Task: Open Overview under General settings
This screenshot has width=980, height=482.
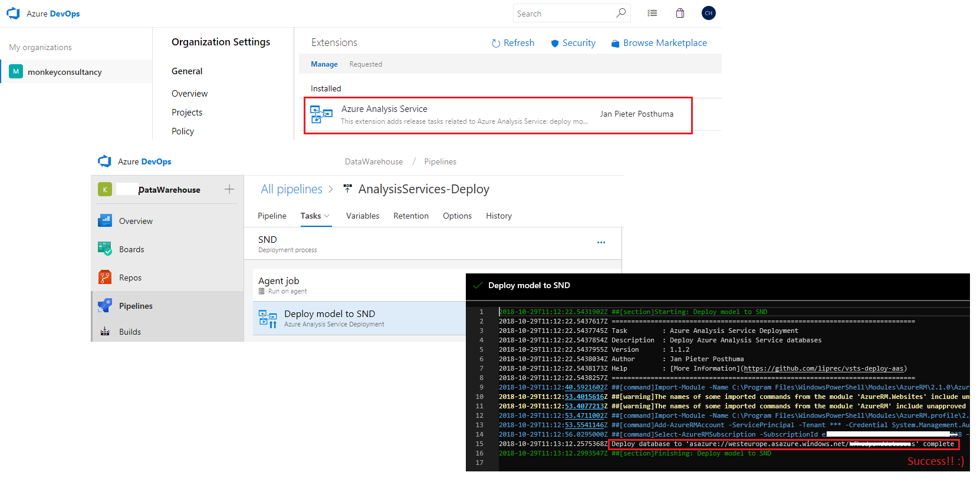Action: click(x=189, y=93)
